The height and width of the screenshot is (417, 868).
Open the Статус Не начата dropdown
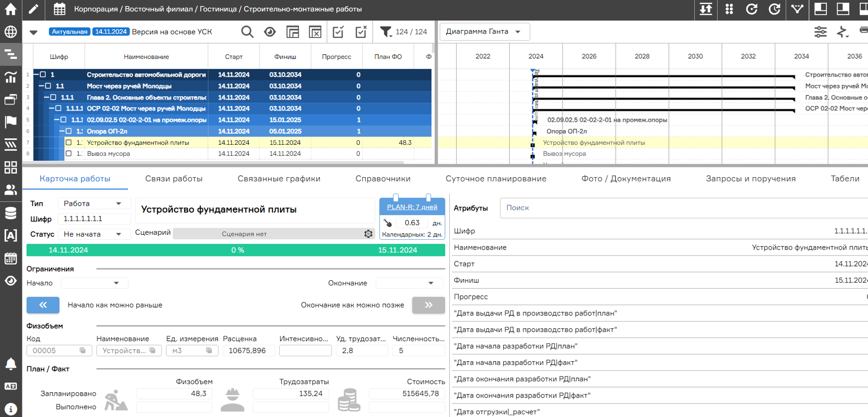tap(94, 234)
